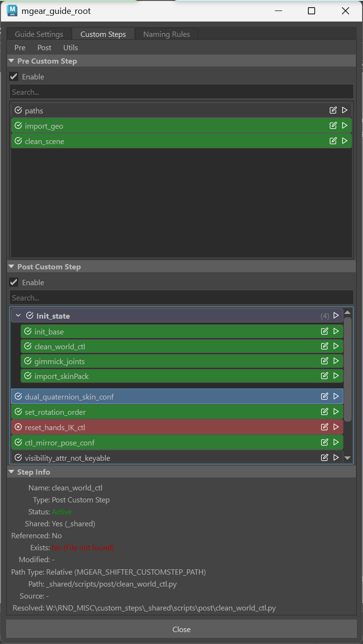Select the Custom Steps tab
The width and height of the screenshot is (363, 644).
click(103, 34)
